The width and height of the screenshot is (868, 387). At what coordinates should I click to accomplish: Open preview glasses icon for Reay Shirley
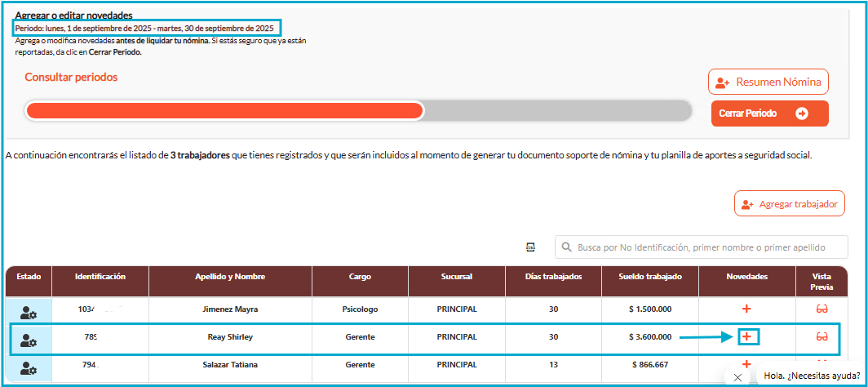(x=822, y=336)
